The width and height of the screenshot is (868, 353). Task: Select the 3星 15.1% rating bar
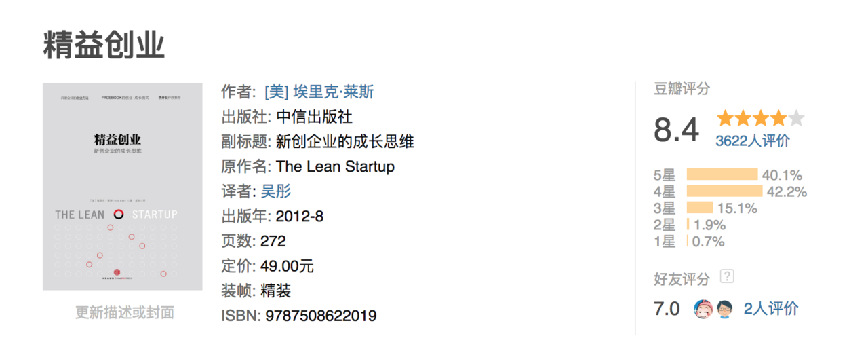[700, 208]
